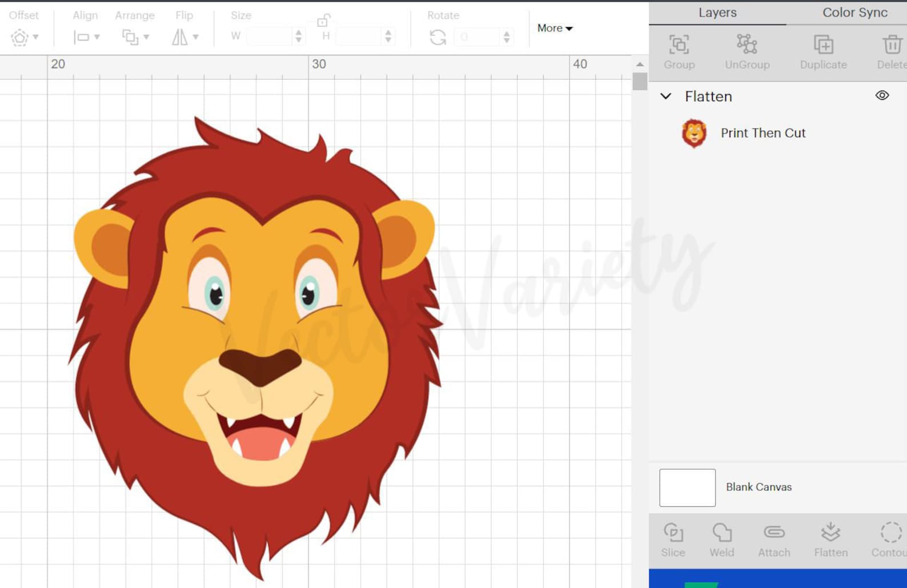Click the canvas scroll up arrow
The width and height of the screenshot is (907, 588).
(x=640, y=64)
